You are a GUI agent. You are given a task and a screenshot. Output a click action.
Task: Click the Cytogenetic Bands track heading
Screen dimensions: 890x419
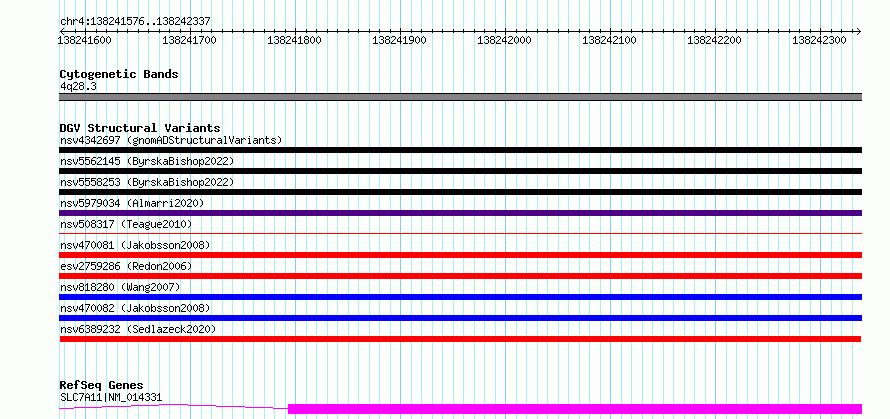pos(119,74)
